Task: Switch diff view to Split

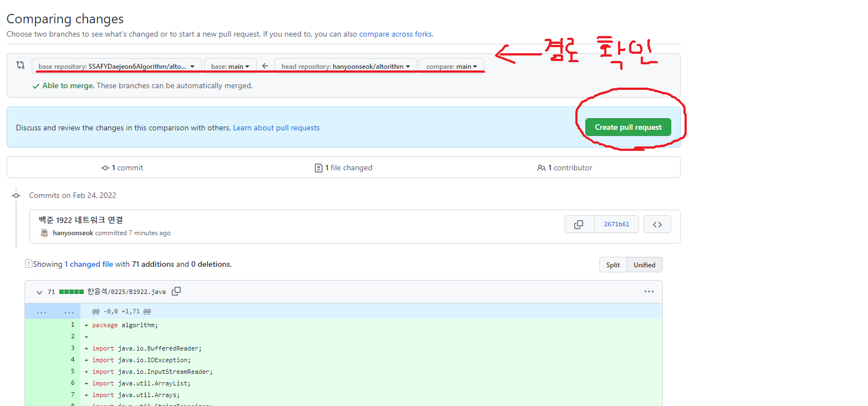Action: click(x=613, y=265)
